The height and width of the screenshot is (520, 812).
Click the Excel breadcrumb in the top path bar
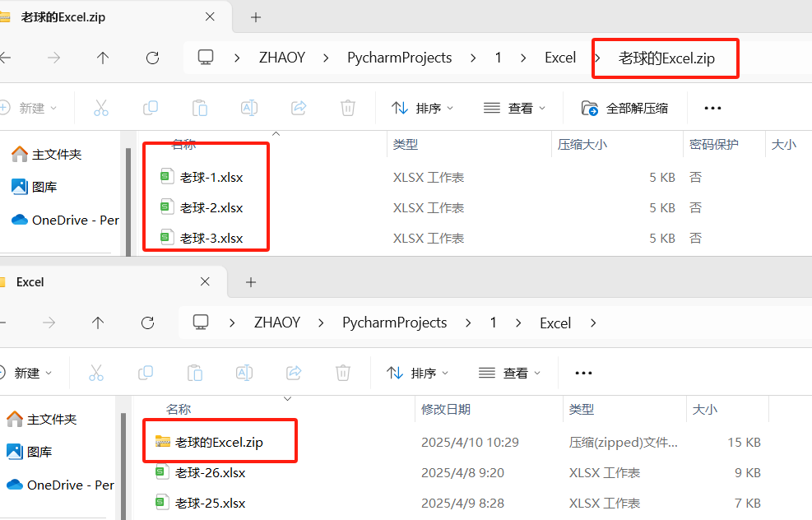(x=560, y=58)
